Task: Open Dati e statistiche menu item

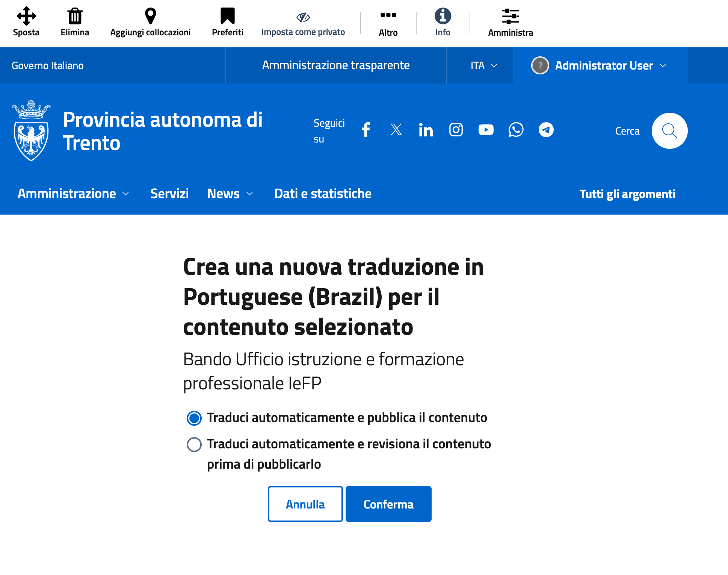Action: pyautogui.click(x=323, y=194)
